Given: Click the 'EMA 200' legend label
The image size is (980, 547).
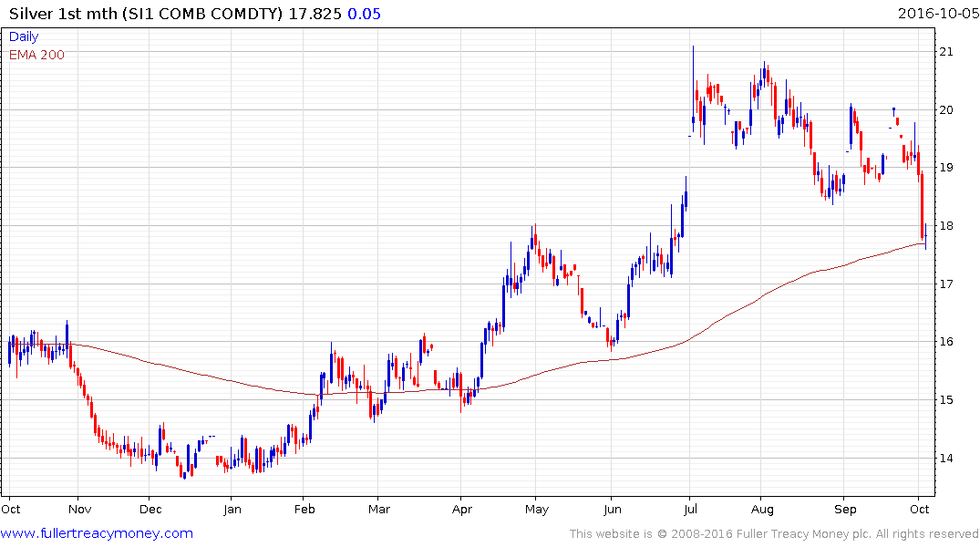Looking at the screenshot, I should pos(36,55).
